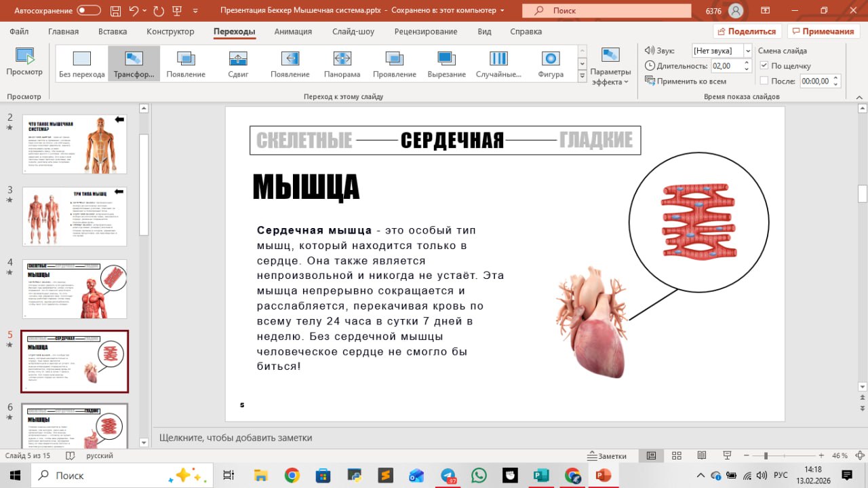
Task: Switch to the Слайд-шоу tab
Action: point(353,31)
